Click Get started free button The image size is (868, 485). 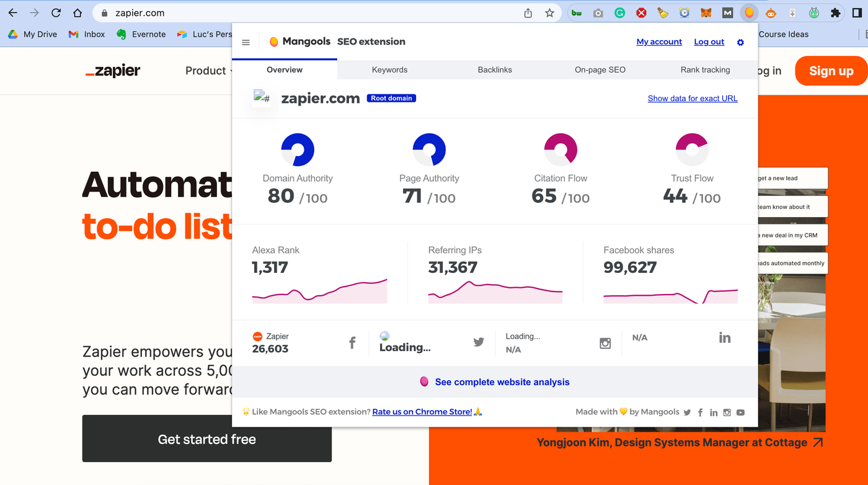(x=207, y=439)
